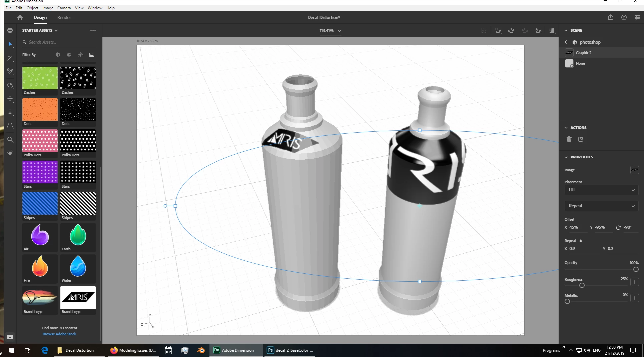This screenshot has width=644, height=357.
Task: Open the Repeat mode dropdown
Action: click(601, 206)
